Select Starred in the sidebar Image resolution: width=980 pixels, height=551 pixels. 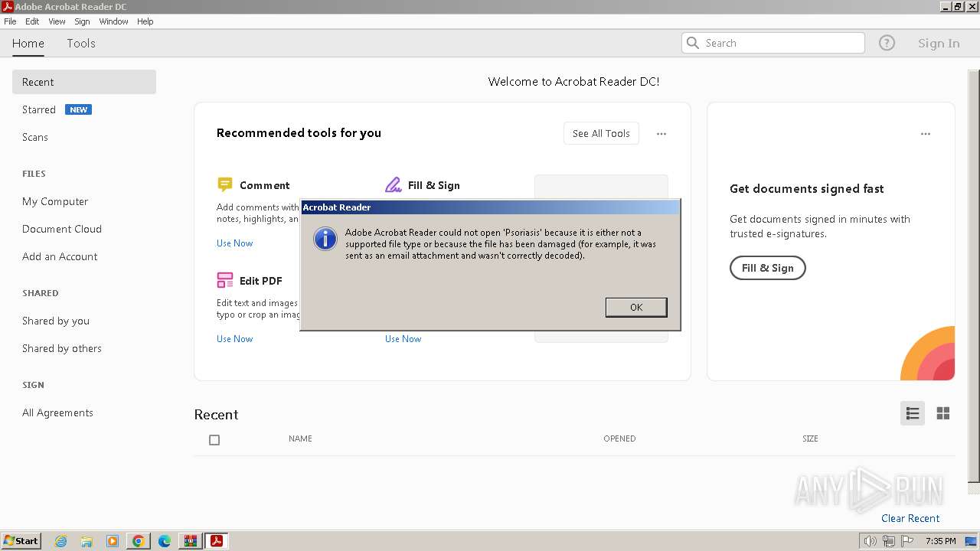tap(39, 109)
